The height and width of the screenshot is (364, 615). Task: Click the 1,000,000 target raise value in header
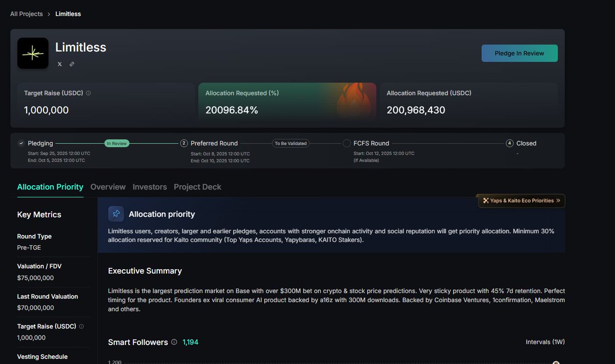tap(46, 110)
